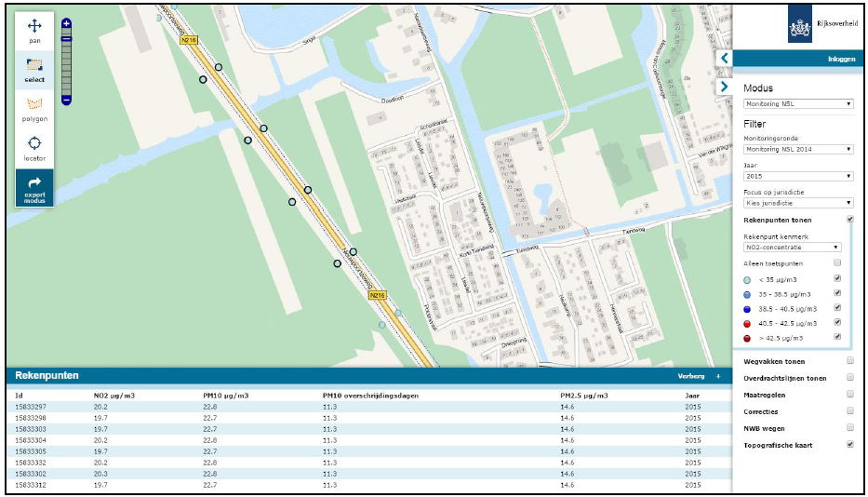Viewport: 868px width, 497px height.
Task: Toggle Rekenpunten tonen checkbox
Action: 849,220
